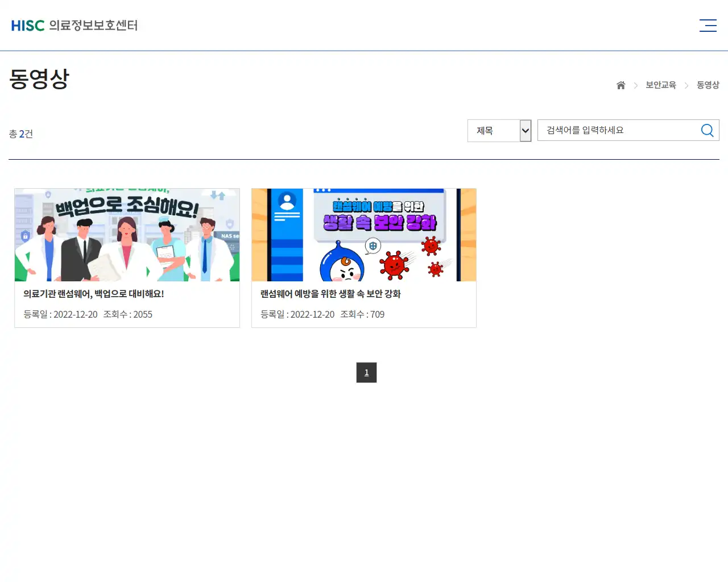Click the 총 2건 result count text
Viewport: 728px width, 582px height.
pyautogui.click(x=20, y=134)
